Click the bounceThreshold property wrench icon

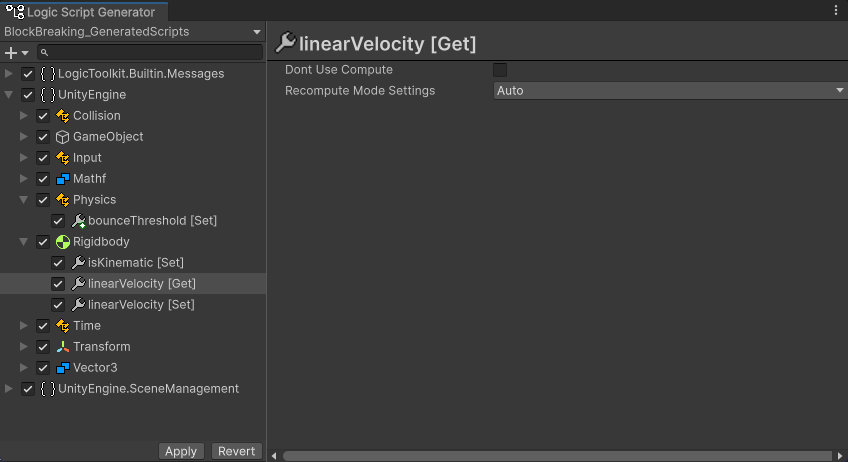pos(78,221)
